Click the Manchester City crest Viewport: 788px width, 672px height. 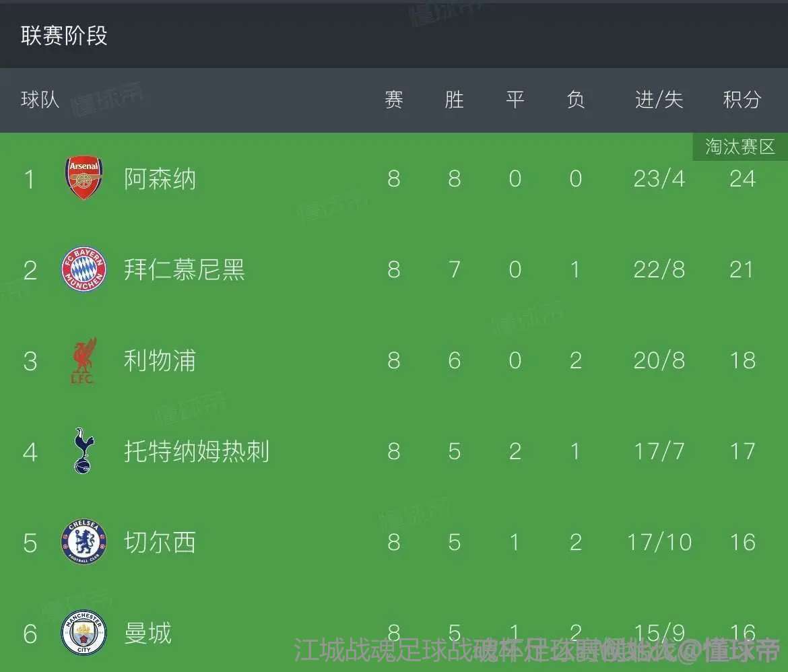pyautogui.click(x=84, y=633)
